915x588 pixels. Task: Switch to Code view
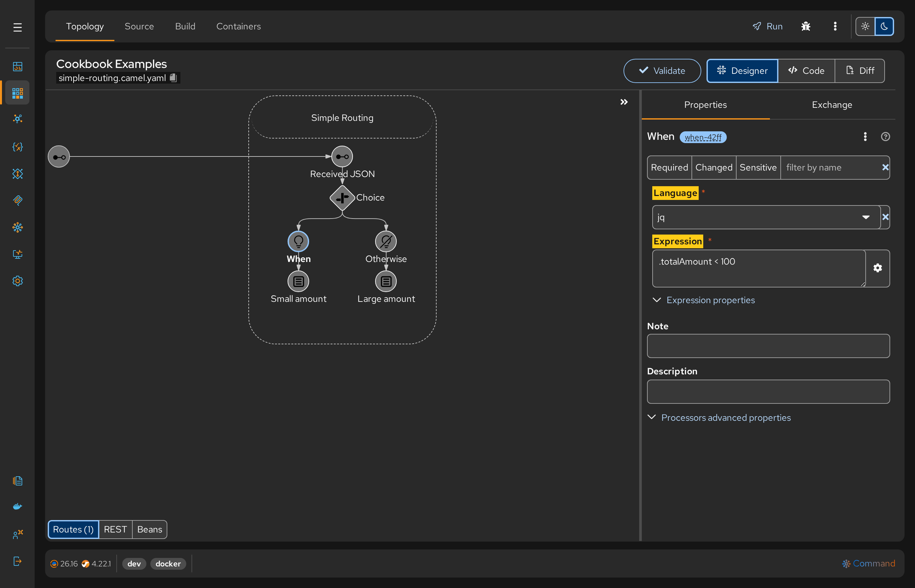coord(806,71)
